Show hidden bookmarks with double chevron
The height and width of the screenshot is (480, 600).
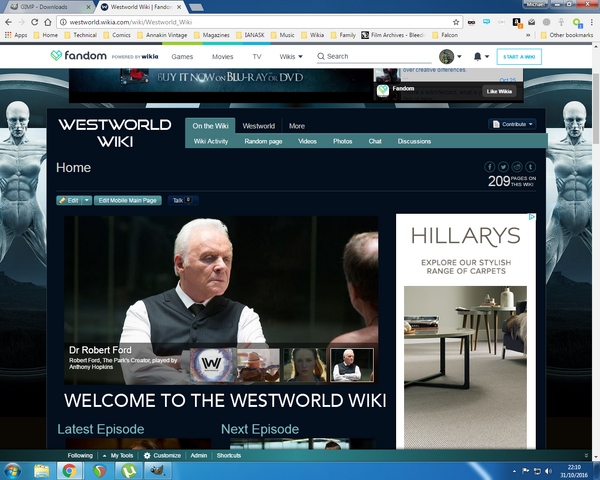[x=528, y=35]
